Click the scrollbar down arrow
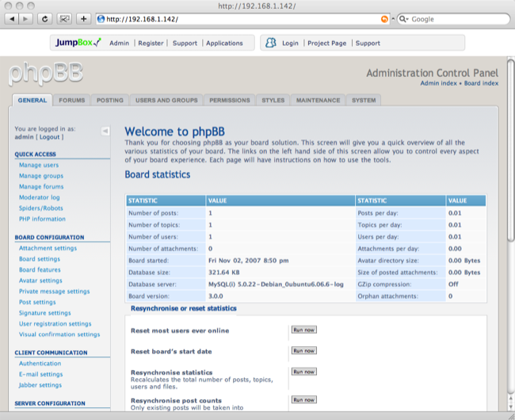The width and height of the screenshot is (515, 420). tap(510, 407)
